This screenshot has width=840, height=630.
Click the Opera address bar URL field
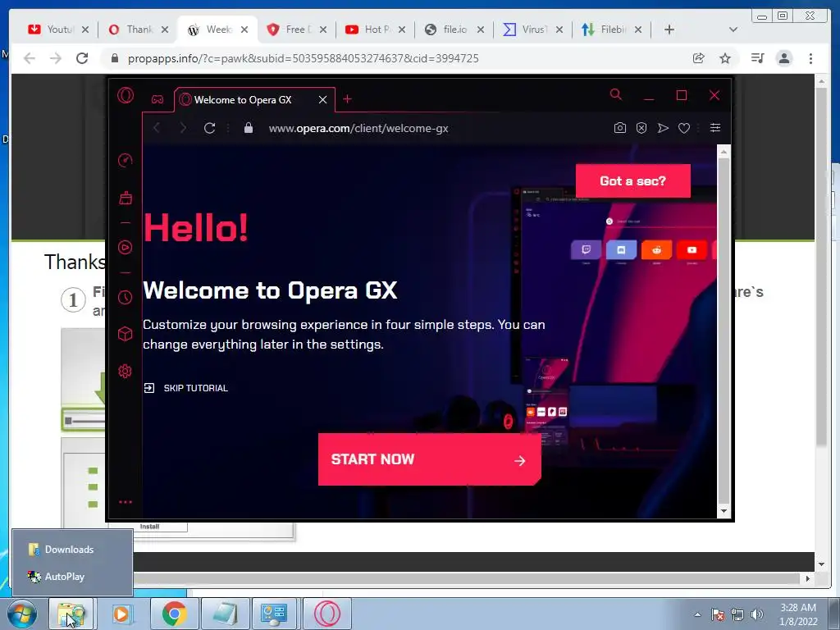click(x=358, y=129)
